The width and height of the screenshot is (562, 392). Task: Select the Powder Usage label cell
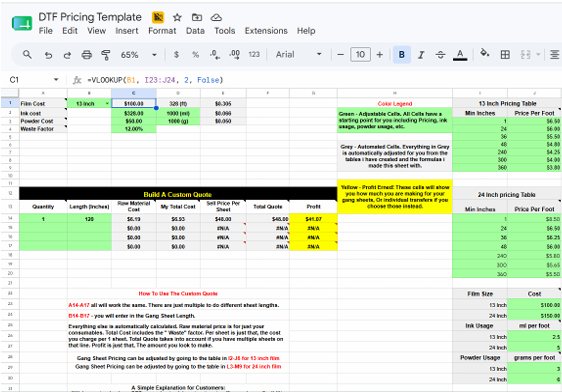coord(480,358)
